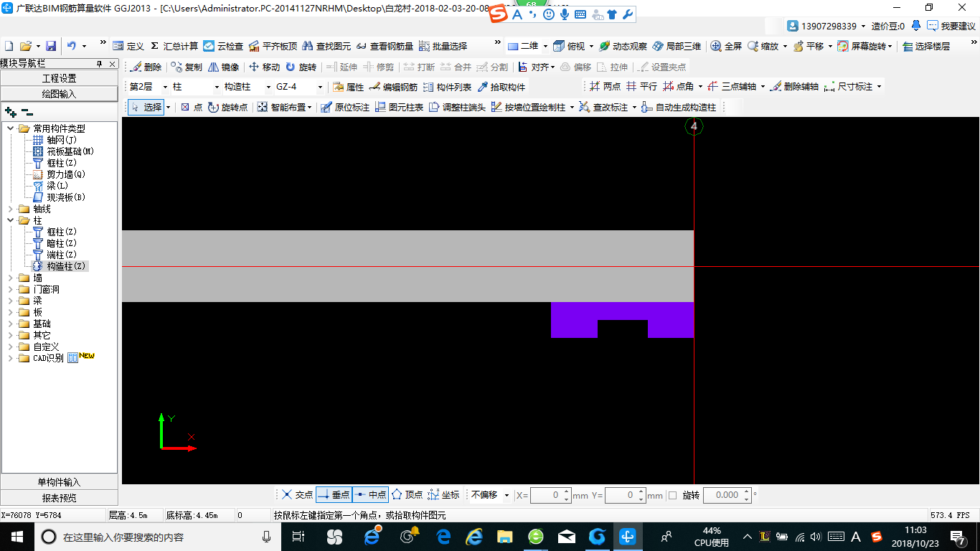
Task: Click 选择楼层 select floor button
Action: (x=926, y=46)
